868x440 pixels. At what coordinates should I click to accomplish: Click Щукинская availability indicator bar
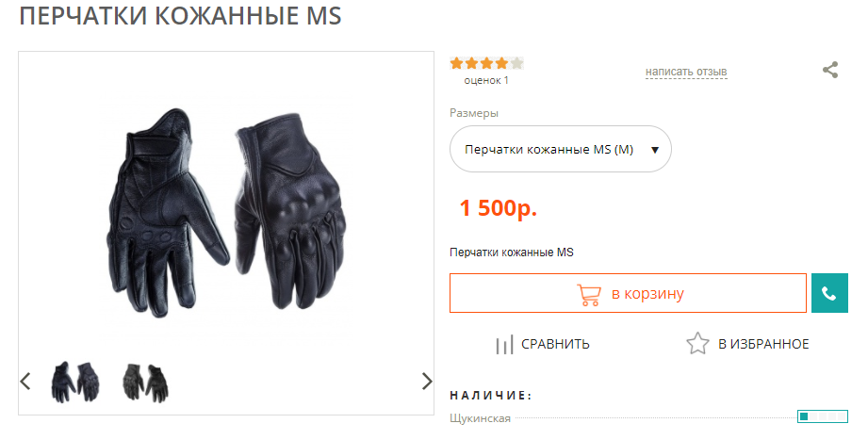tap(823, 416)
